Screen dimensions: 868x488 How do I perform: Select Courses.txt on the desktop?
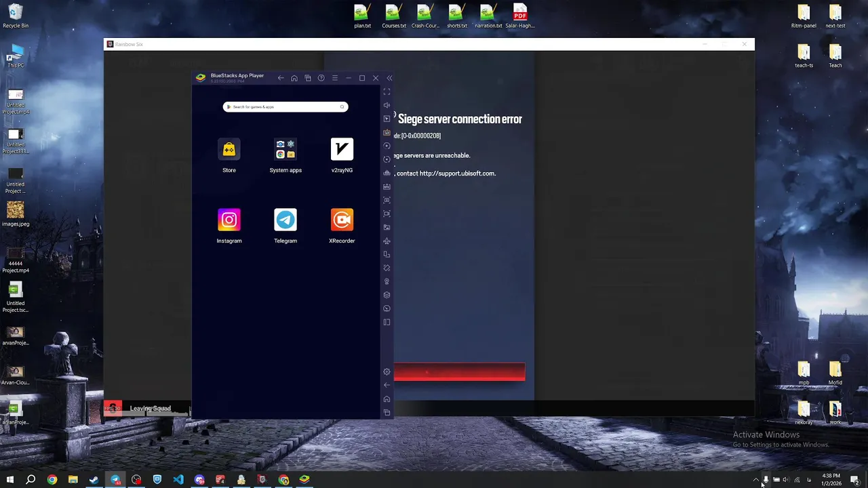394,16
